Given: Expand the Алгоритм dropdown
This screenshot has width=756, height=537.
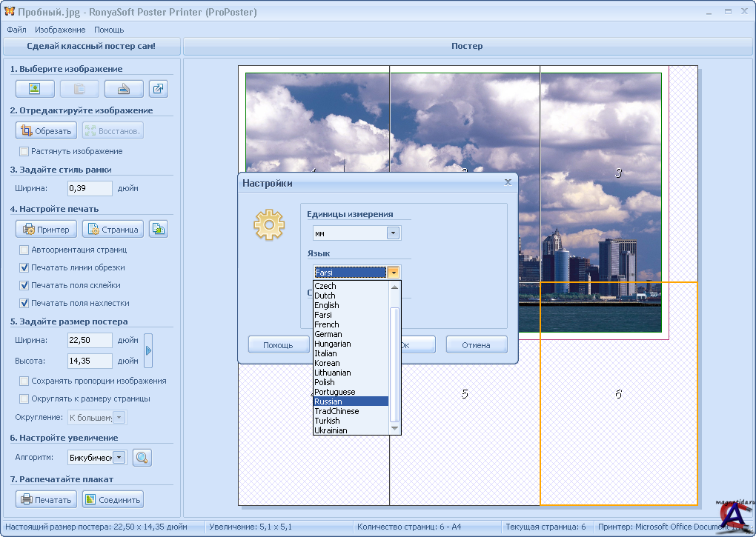Looking at the screenshot, I should point(119,458).
